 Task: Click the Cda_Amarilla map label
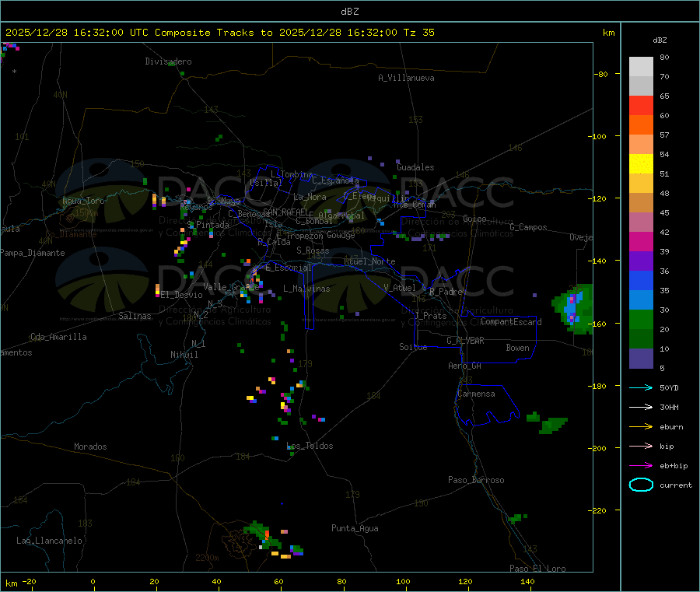point(58,337)
